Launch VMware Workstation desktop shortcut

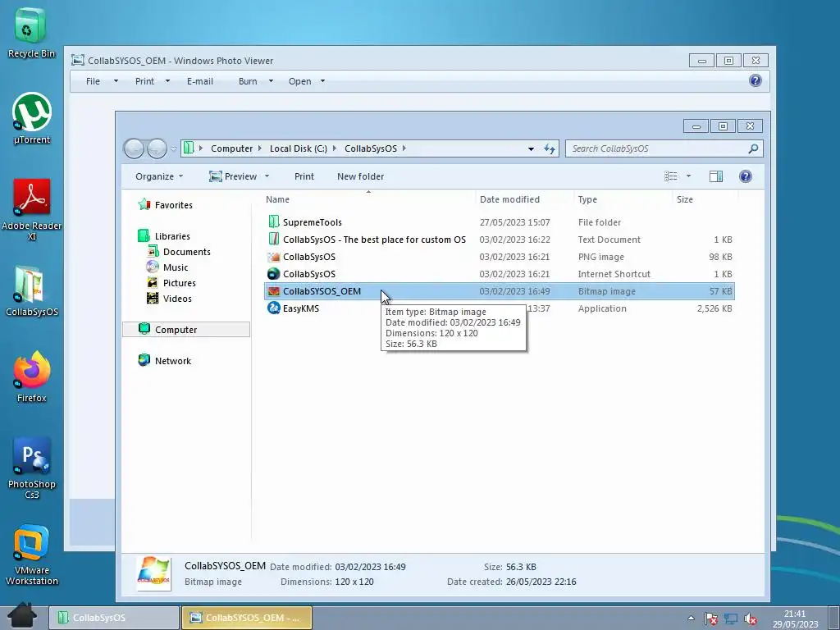pos(32,555)
